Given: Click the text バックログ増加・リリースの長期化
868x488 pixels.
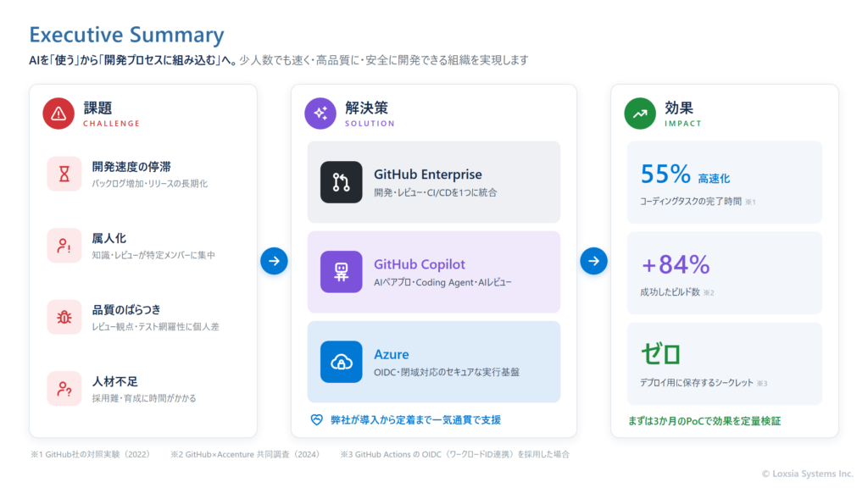Looking at the screenshot, I should click(149, 184).
